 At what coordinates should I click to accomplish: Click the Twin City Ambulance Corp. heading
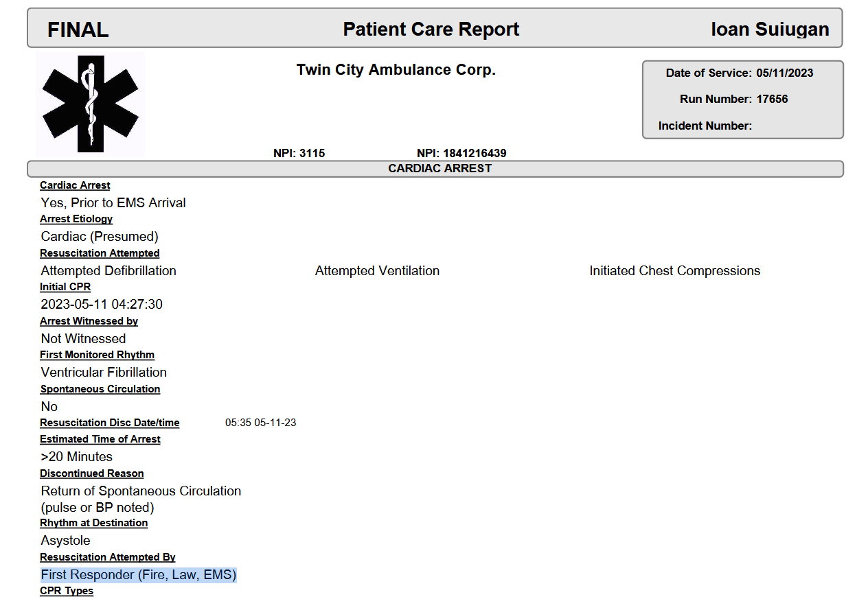pos(396,70)
